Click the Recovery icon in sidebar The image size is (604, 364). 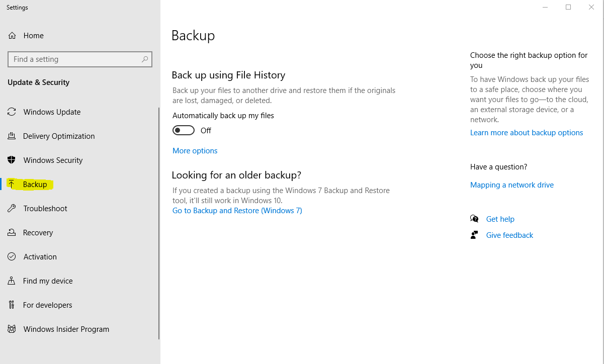12,233
